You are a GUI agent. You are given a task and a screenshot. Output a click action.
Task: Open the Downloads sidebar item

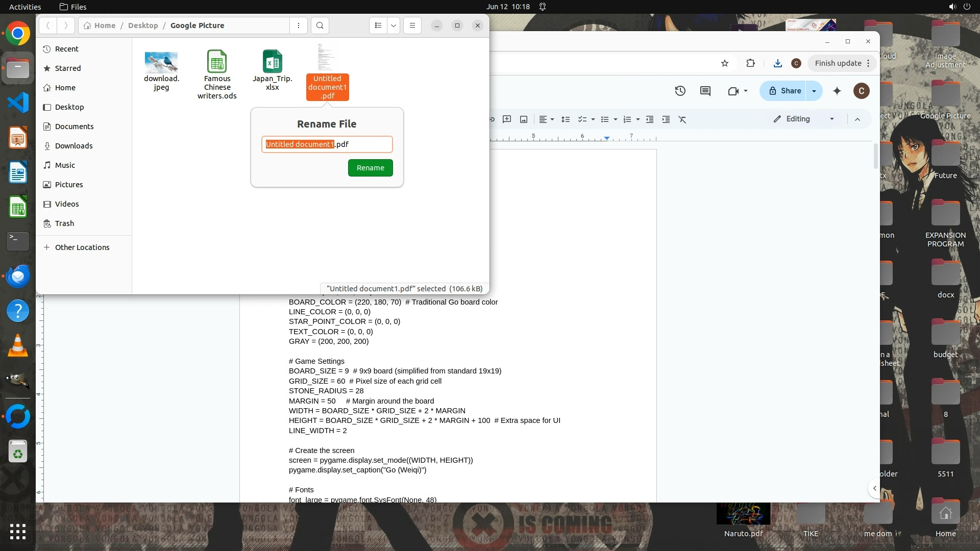pos(73,146)
